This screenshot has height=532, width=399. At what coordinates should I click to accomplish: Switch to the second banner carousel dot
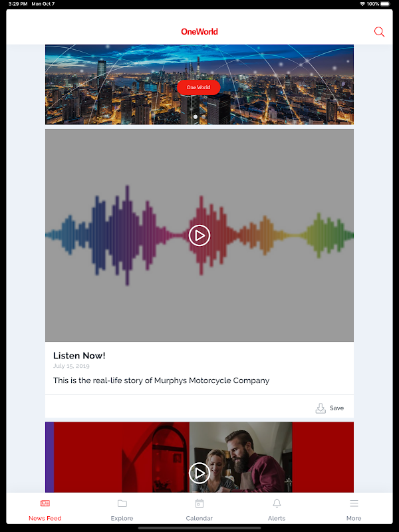pyautogui.click(x=203, y=117)
